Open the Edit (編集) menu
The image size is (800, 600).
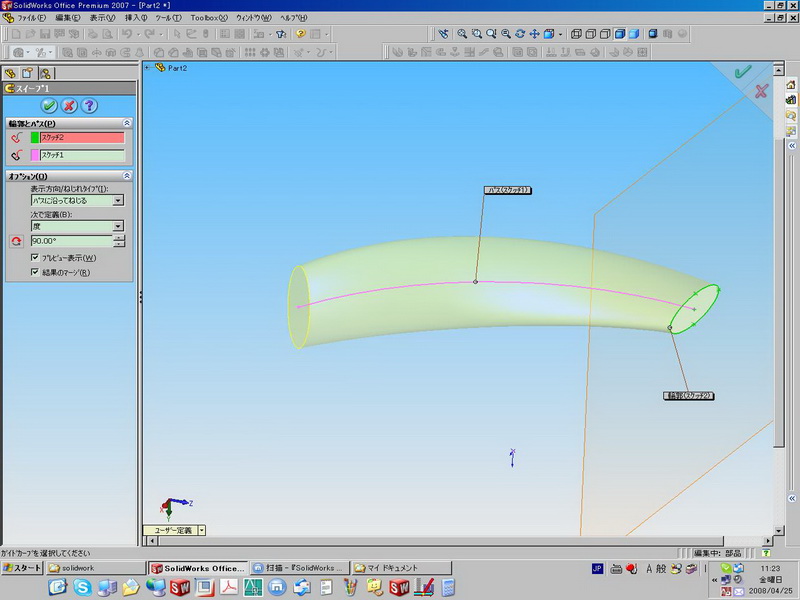(67, 18)
